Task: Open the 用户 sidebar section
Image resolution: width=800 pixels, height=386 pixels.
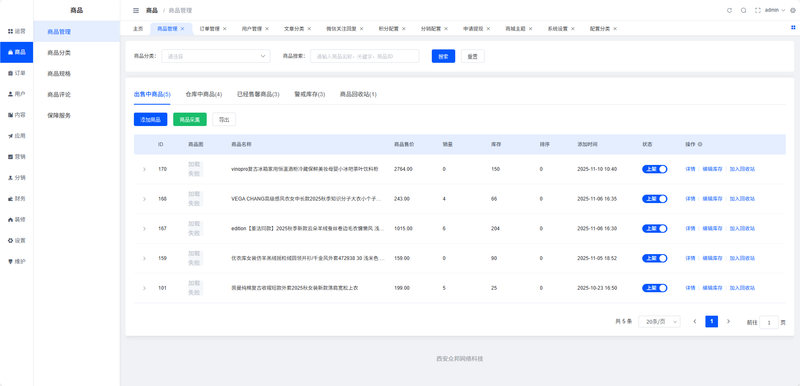Action: coord(17,94)
